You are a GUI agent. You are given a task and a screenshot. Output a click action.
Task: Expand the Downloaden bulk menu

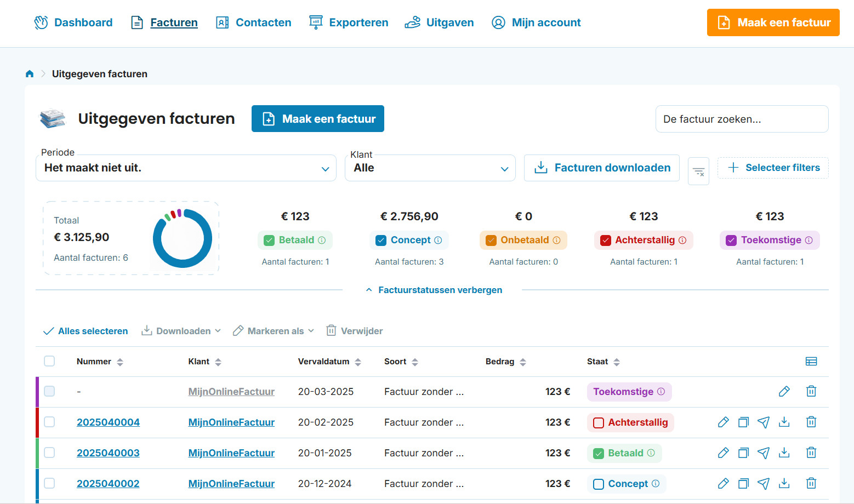coord(181,331)
